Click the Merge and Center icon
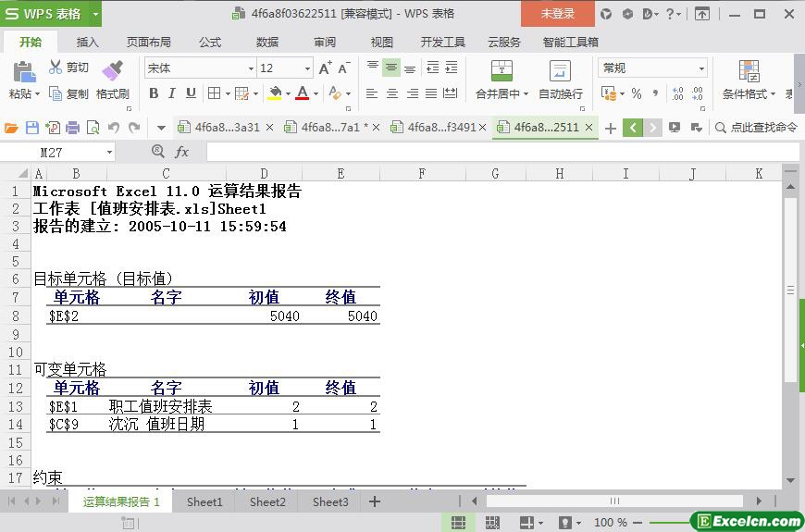This screenshot has width=805, height=532. tap(501, 72)
